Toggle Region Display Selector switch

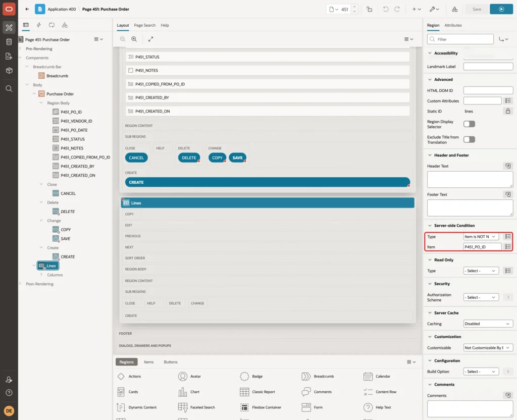tap(469, 124)
